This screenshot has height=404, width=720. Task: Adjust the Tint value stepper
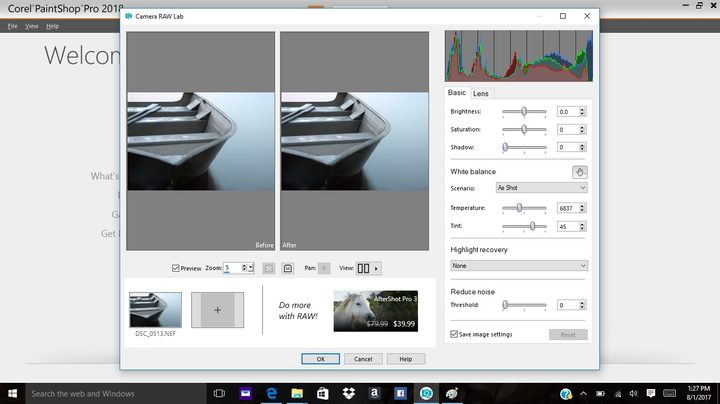pos(582,226)
